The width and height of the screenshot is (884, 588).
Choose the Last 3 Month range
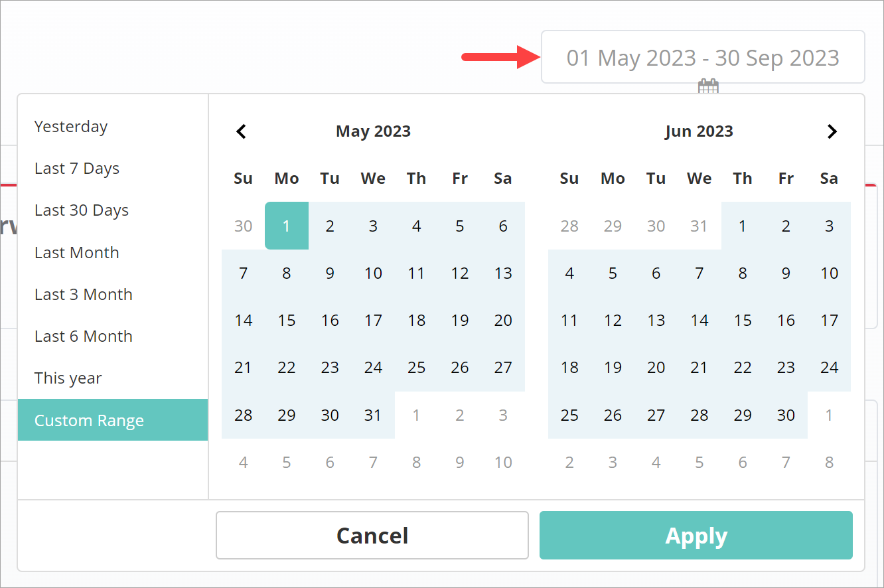pyautogui.click(x=84, y=295)
